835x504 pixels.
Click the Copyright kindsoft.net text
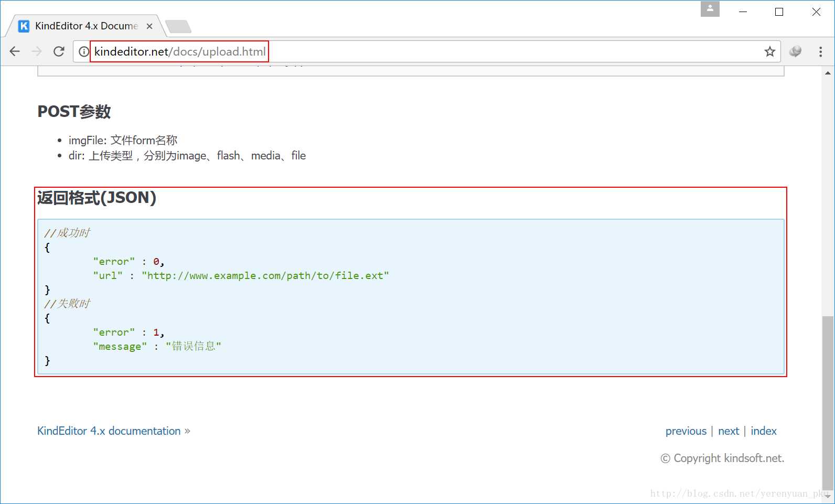pyautogui.click(x=722, y=458)
